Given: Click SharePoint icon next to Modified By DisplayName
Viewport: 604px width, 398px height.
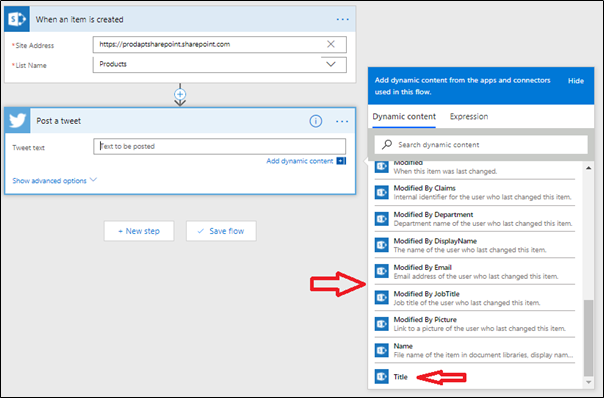Looking at the screenshot, I should 382,245.
